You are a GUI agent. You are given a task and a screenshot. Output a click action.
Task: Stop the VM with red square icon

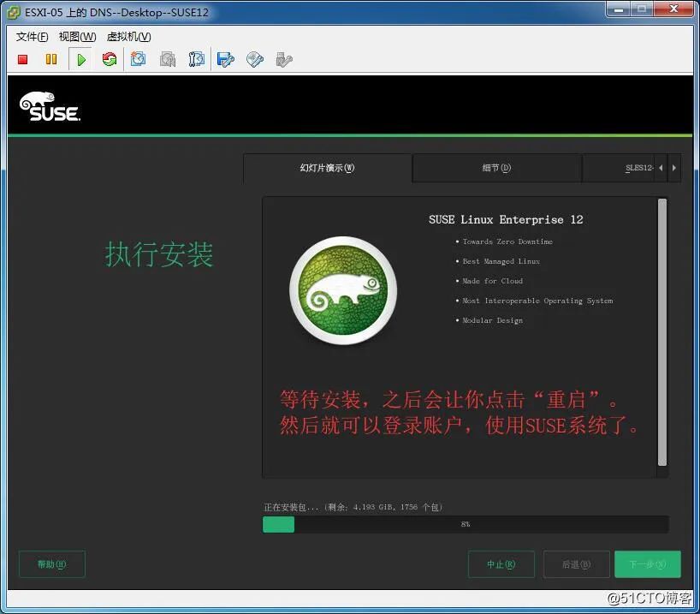(x=22, y=59)
